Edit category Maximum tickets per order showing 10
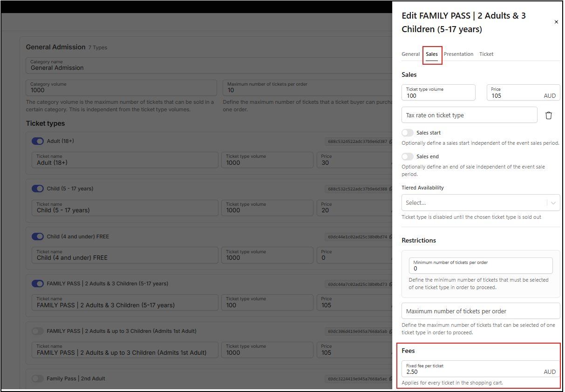Screen dimensions: 565x392 tap(307, 88)
